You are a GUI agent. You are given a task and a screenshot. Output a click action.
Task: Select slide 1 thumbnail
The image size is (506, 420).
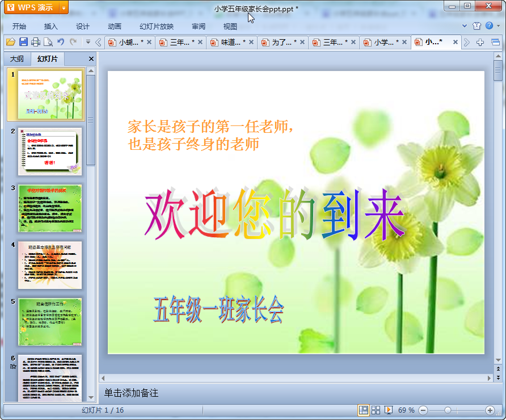coord(50,95)
